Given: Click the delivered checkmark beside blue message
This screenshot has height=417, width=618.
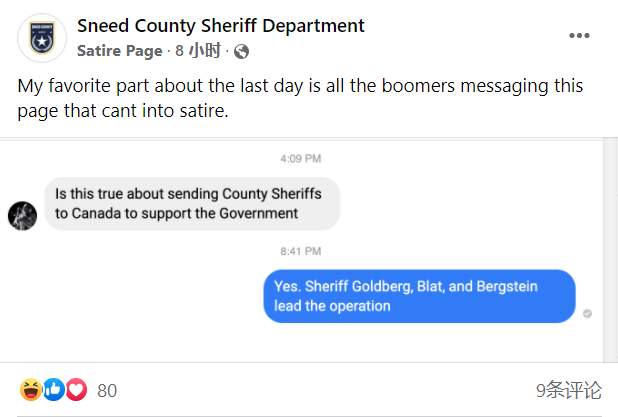Looking at the screenshot, I should point(587,313).
